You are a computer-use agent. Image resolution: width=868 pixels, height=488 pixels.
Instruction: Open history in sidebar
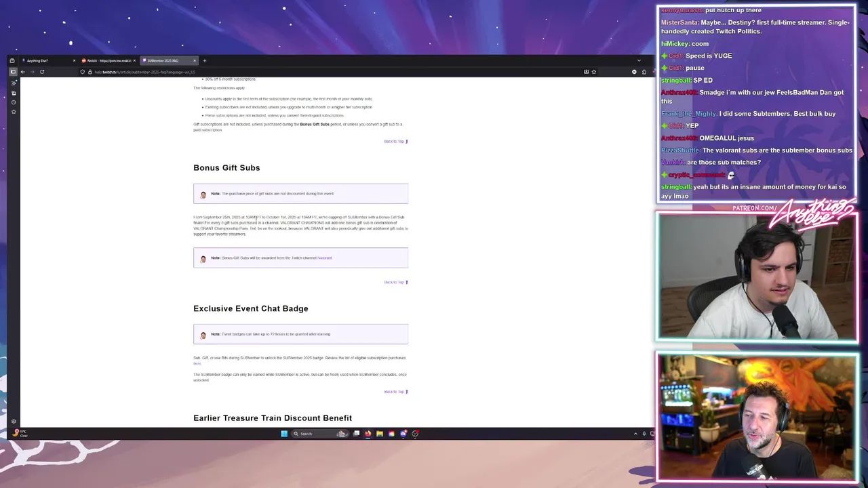pos(14,102)
